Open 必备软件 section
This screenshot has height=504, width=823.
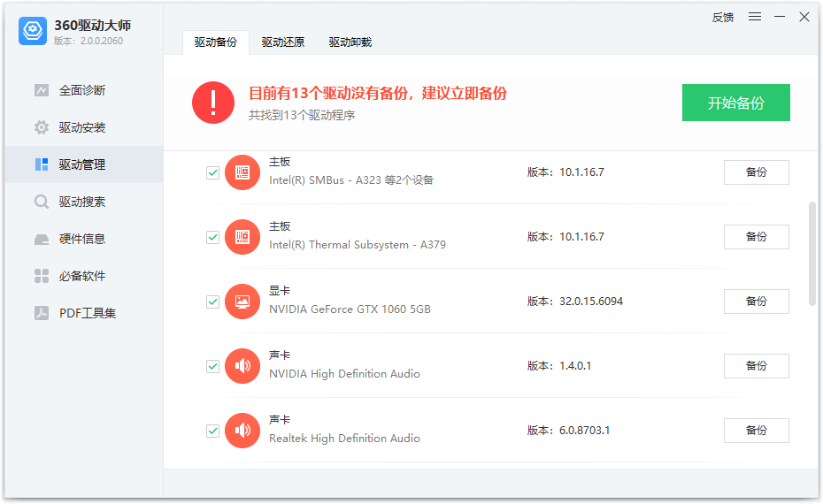[x=84, y=277]
